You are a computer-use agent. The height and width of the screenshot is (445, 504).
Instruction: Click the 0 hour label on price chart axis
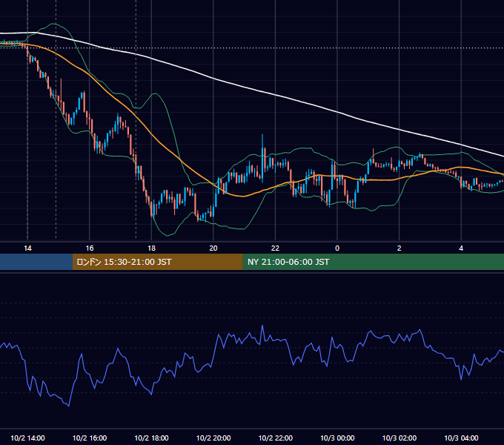(337, 248)
